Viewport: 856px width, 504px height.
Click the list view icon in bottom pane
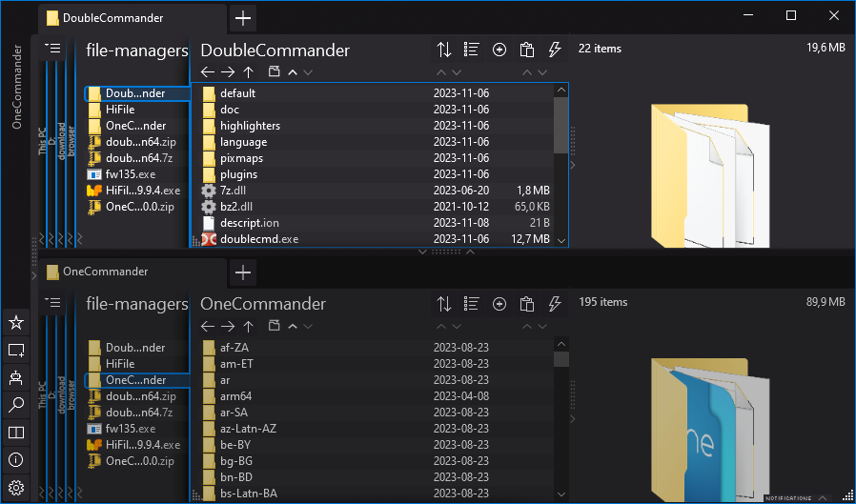(471, 304)
